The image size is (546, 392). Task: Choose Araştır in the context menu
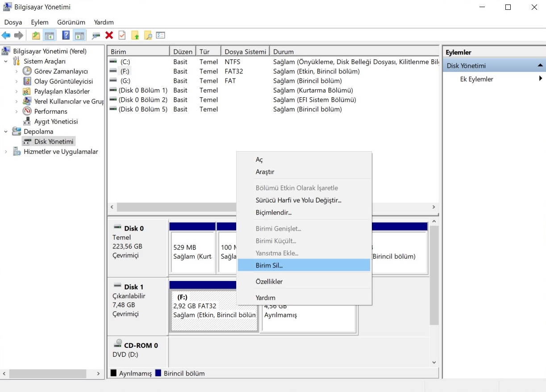(x=304, y=172)
